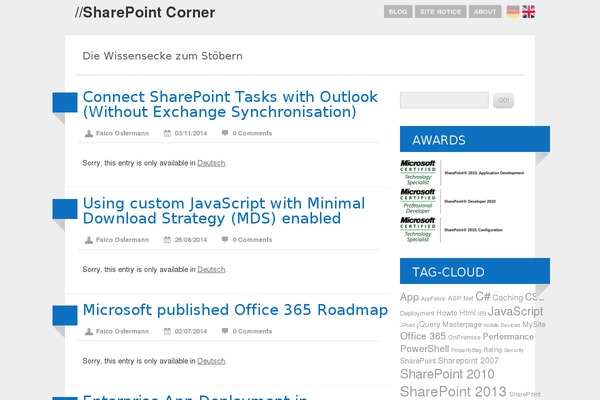Follow the Deutsch link under the Office 365 Roadmap post
The width and height of the screenshot is (600, 400).
tap(211, 361)
